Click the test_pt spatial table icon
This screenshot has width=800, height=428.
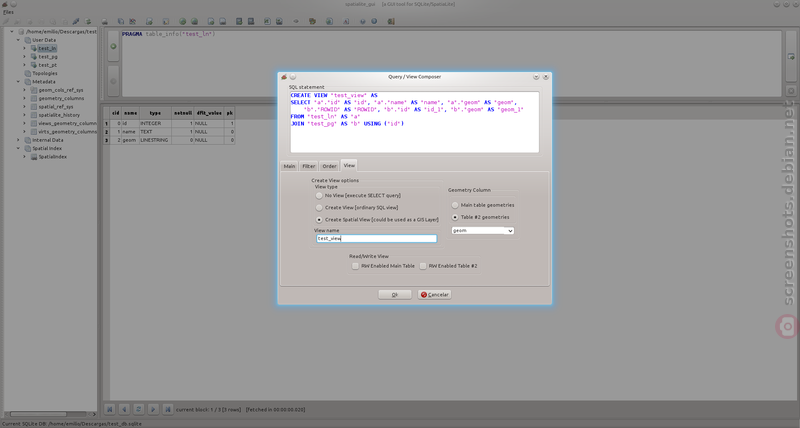(x=34, y=65)
